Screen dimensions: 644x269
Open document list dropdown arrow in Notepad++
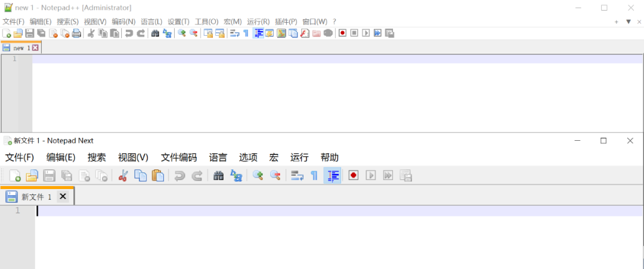(628, 21)
